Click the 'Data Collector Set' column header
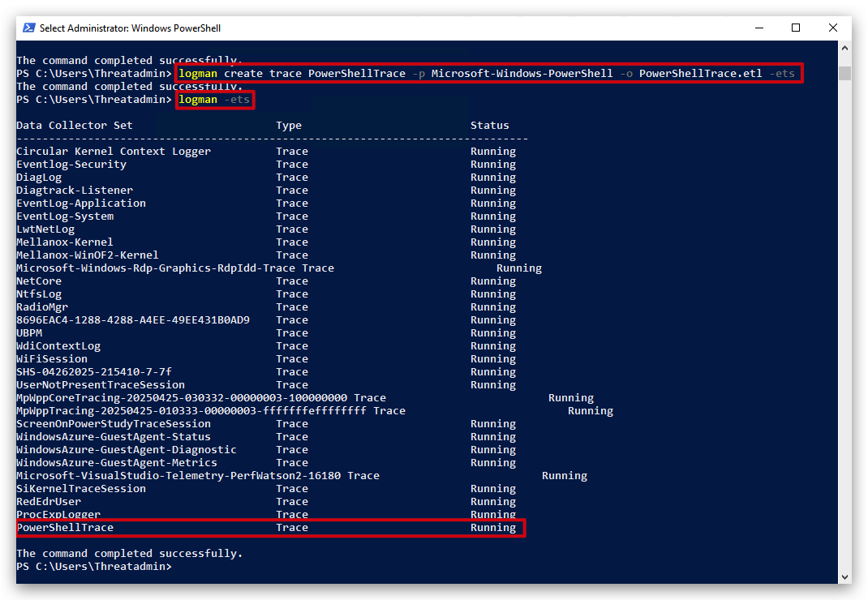868x600 pixels. point(75,125)
